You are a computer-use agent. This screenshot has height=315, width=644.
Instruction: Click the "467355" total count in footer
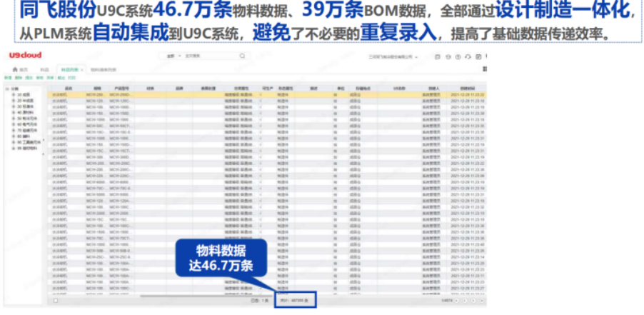[296, 301]
